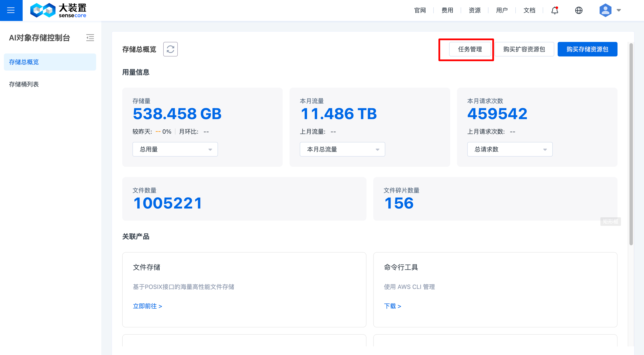
Task: Expand the account dropdown arrow
Action: [x=619, y=10]
